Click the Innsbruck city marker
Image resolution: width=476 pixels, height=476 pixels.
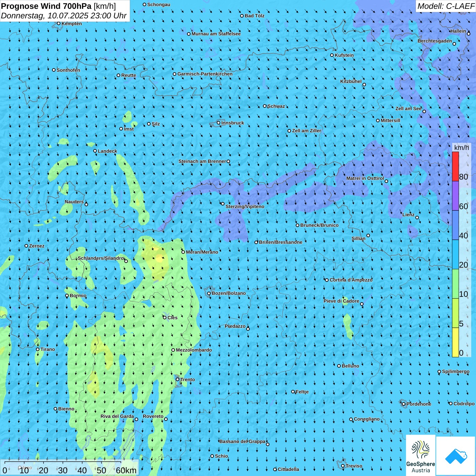(219, 123)
